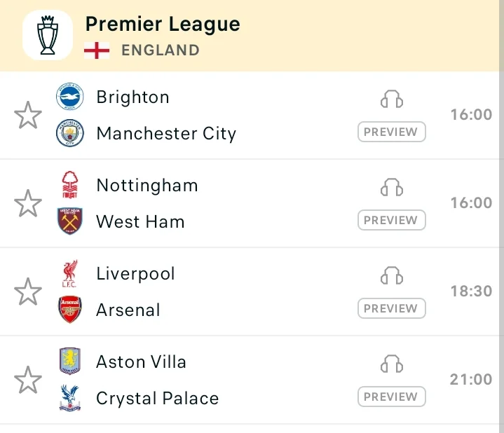This screenshot has width=504, height=433.
Task: Listen to Liverpool vs Arsenal audio
Action: point(392,275)
